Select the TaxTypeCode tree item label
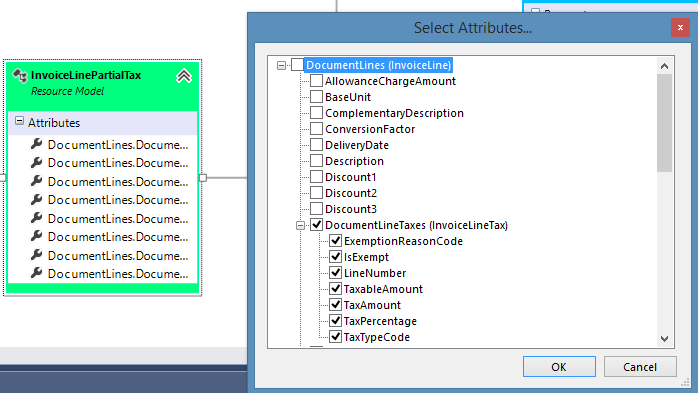This screenshot has height=393, width=698. pos(377,337)
